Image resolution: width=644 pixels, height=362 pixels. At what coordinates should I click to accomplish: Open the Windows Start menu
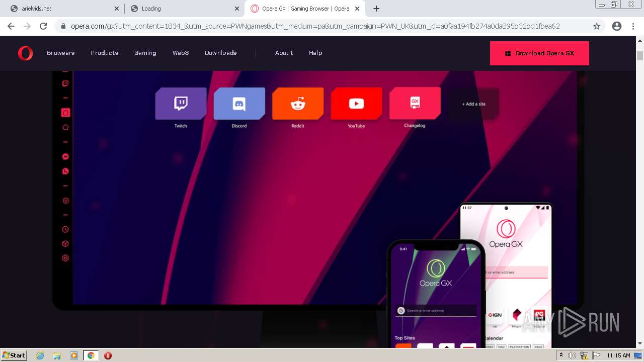pos(14,355)
